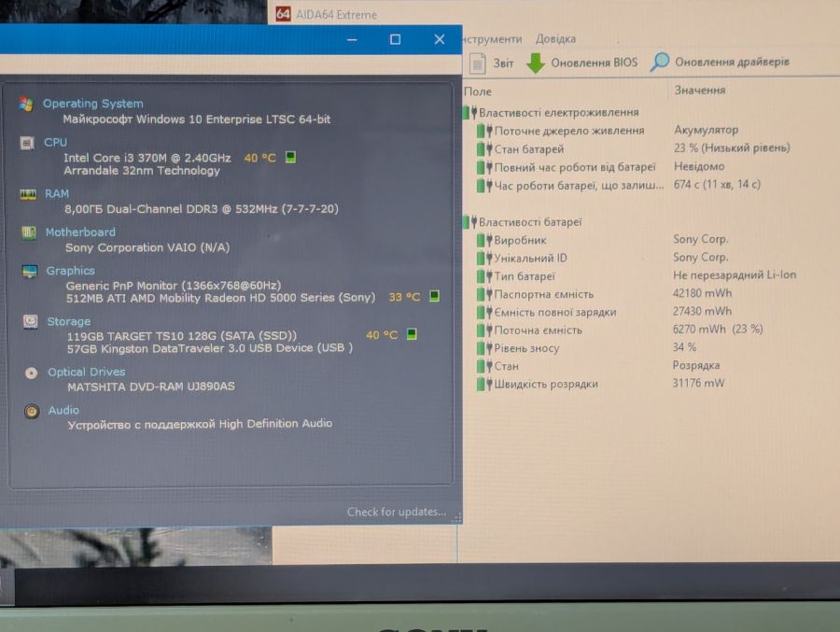Click the 31176 mW value
Screen dimensions: 840x632
pos(698,383)
